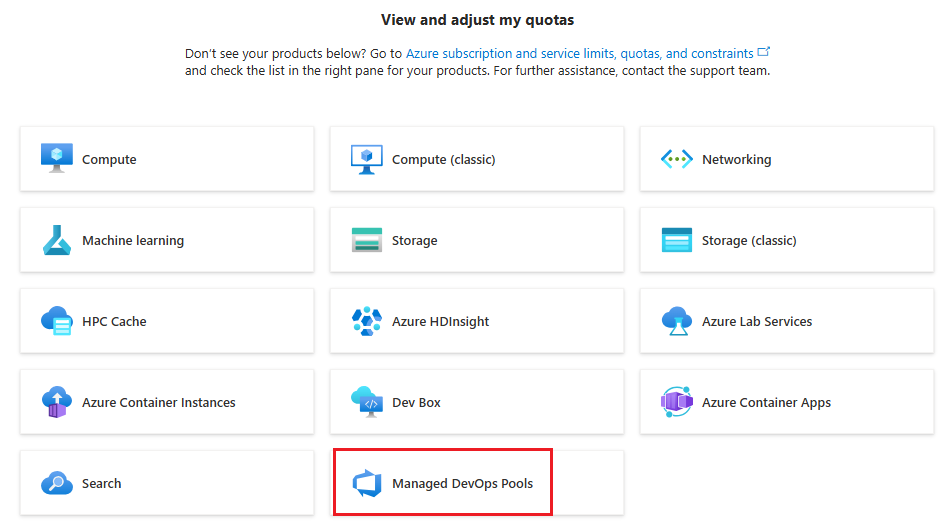Click the Azure Container Instances icon

(x=57, y=402)
